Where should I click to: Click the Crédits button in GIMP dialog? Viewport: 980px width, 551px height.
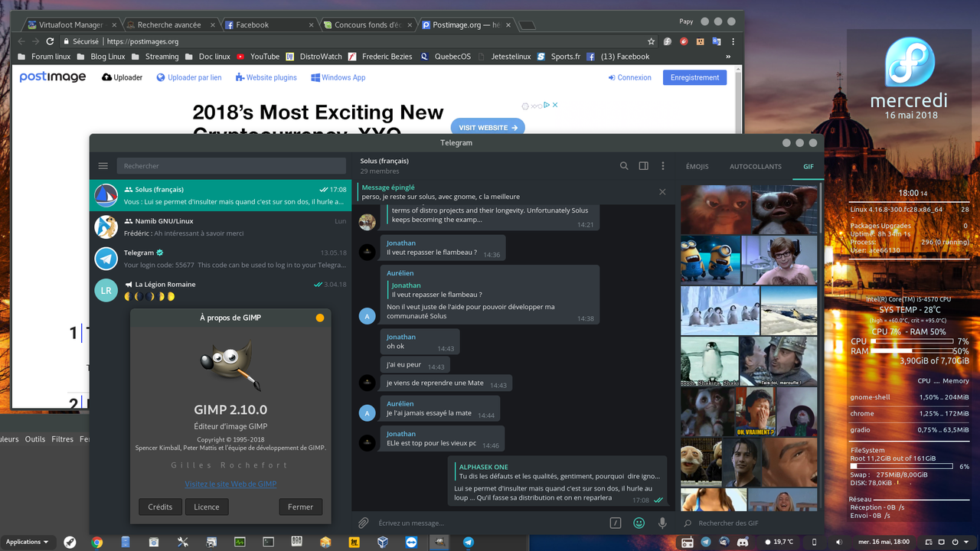(160, 507)
